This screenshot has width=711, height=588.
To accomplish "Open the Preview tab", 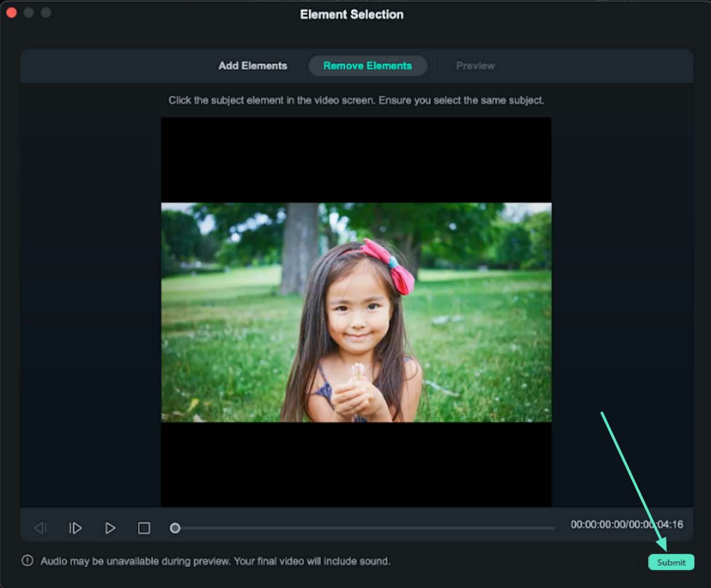I will point(475,66).
